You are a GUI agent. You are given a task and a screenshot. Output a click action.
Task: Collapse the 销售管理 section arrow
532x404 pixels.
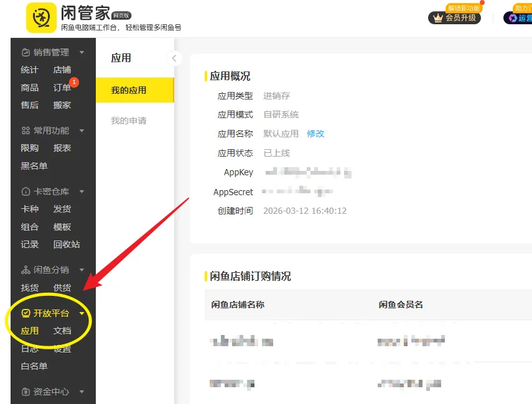(82, 52)
